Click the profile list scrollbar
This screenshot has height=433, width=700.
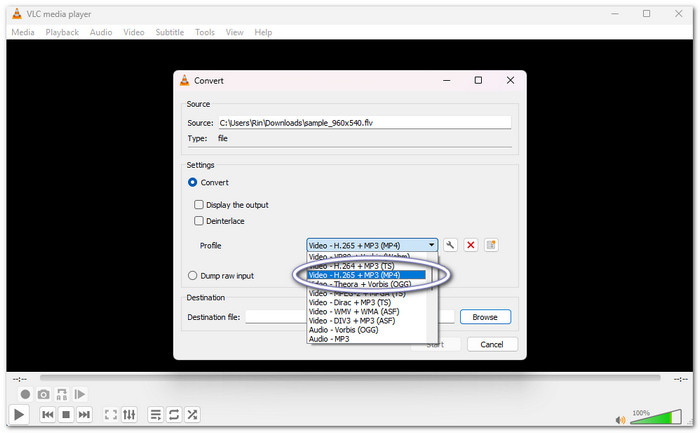point(432,298)
